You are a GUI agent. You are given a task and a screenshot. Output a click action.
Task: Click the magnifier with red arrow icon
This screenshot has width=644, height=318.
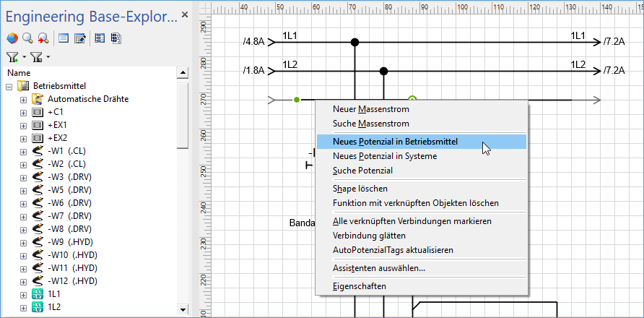pyautogui.click(x=43, y=38)
